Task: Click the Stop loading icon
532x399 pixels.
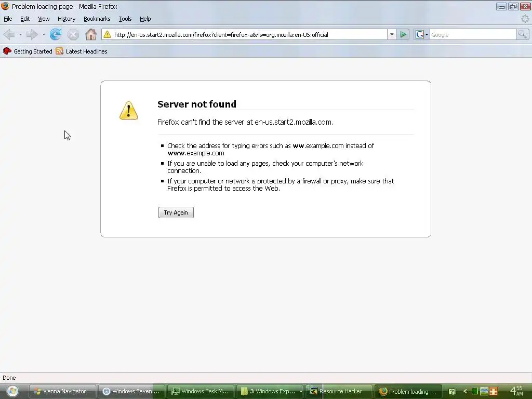Action: point(73,34)
